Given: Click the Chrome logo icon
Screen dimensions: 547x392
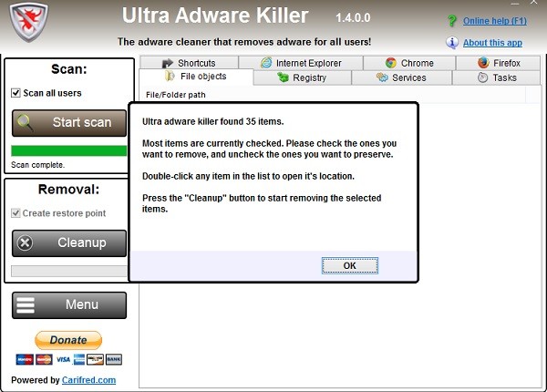Looking at the screenshot, I should coord(391,63).
